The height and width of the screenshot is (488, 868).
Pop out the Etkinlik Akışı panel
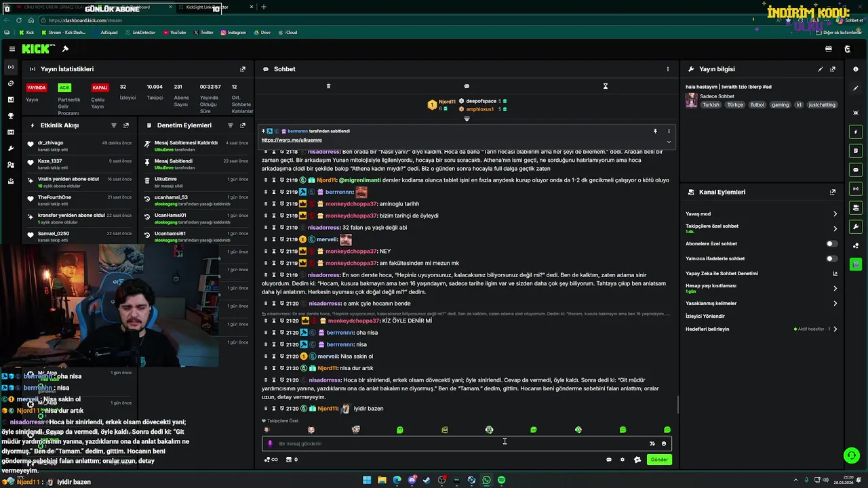coord(126,125)
